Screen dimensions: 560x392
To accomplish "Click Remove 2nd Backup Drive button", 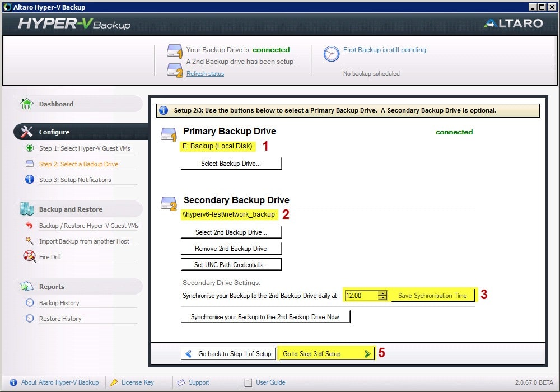I will pyautogui.click(x=231, y=249).
